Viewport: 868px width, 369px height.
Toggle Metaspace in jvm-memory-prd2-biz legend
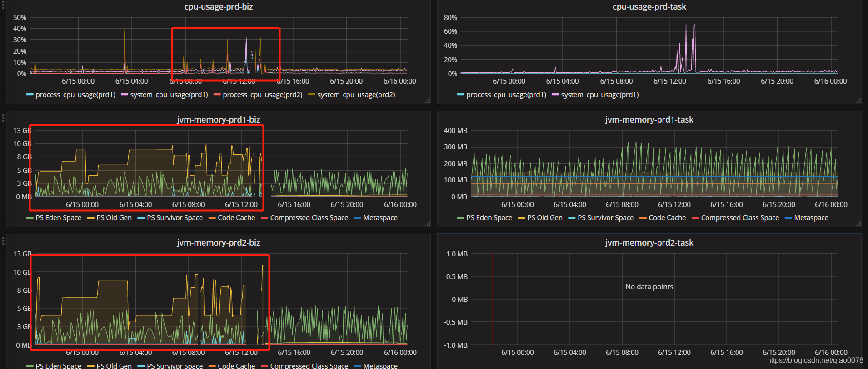tap(380, 365)
